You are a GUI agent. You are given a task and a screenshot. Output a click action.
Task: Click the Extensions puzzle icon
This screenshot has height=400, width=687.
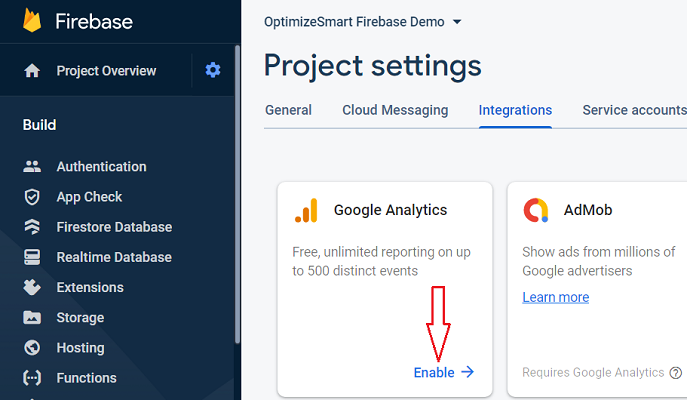pyautogui.click(x=32, y=287)
